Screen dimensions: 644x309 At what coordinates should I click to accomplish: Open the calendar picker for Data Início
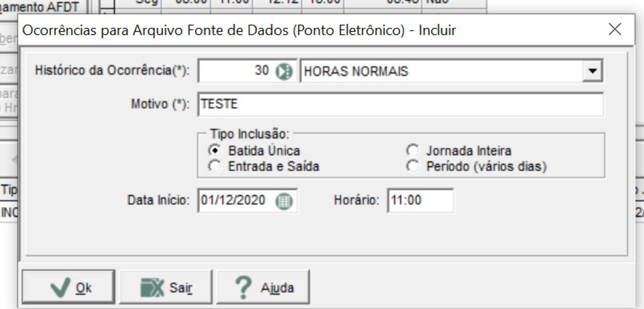tap(284, 201)
